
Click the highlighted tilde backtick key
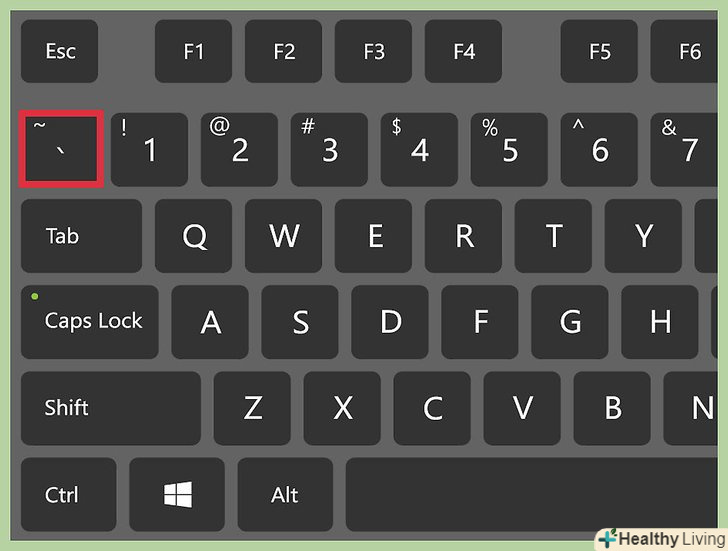tap(61, 149)
